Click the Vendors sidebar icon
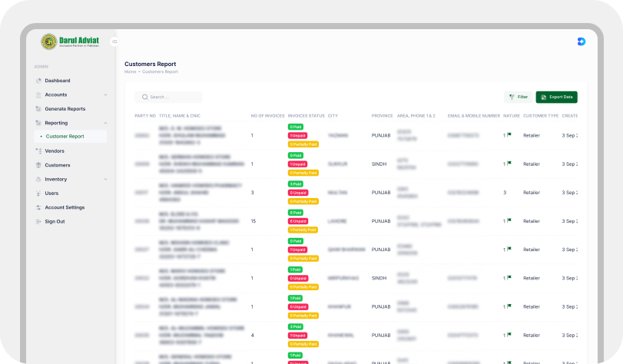 click(38, 151)
